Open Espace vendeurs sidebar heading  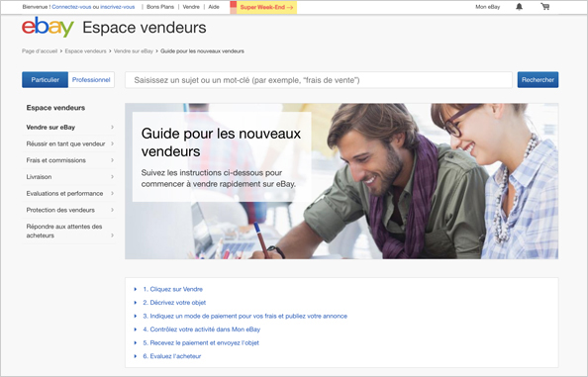(55, 108)
